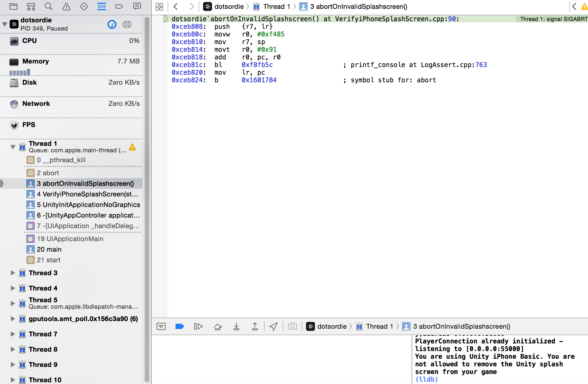This screenshot has height=384, width=588.
Task: Go to previous issue chevron at top right
Action: click(574, 6)
